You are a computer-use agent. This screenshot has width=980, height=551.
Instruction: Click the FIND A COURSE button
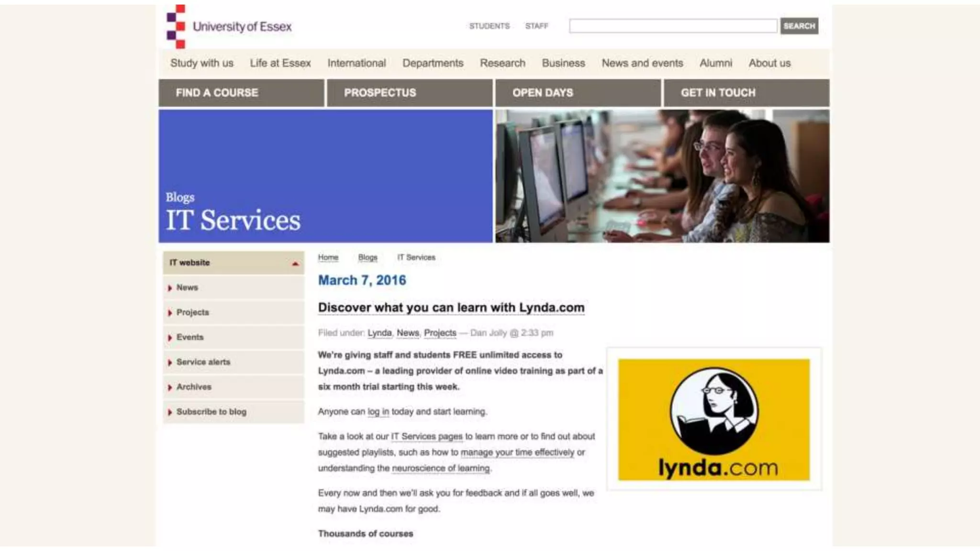pos(241,93)
